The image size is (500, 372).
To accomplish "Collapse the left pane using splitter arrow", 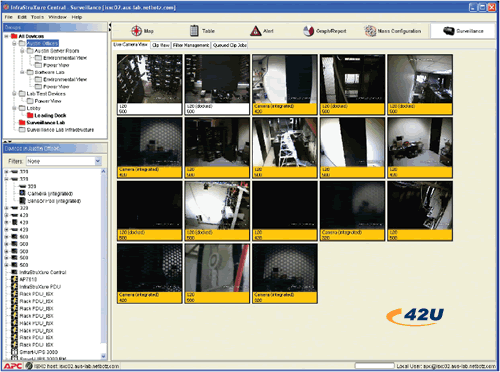I will (x=110, y=25).
